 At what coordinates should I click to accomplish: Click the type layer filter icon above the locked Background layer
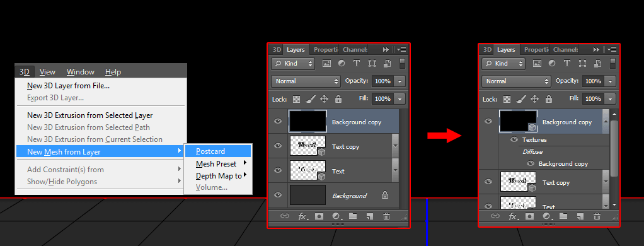pos(357,63)
